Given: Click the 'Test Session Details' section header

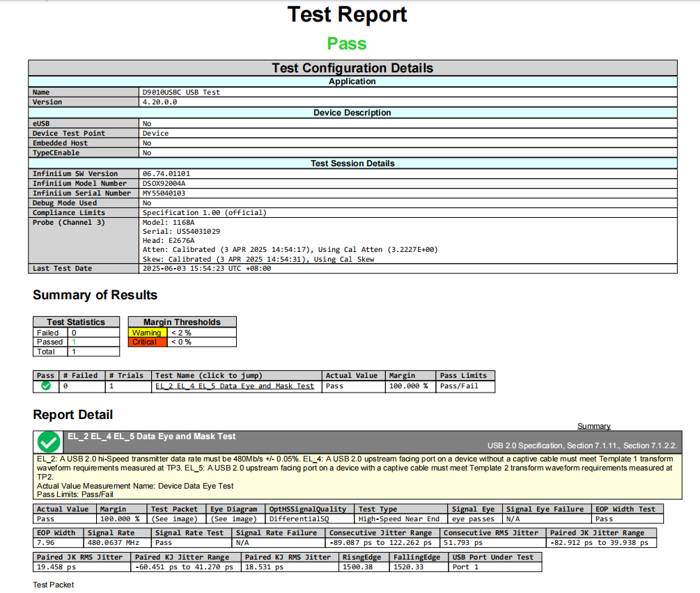Looking at the screenshot, I should (352, 164).
